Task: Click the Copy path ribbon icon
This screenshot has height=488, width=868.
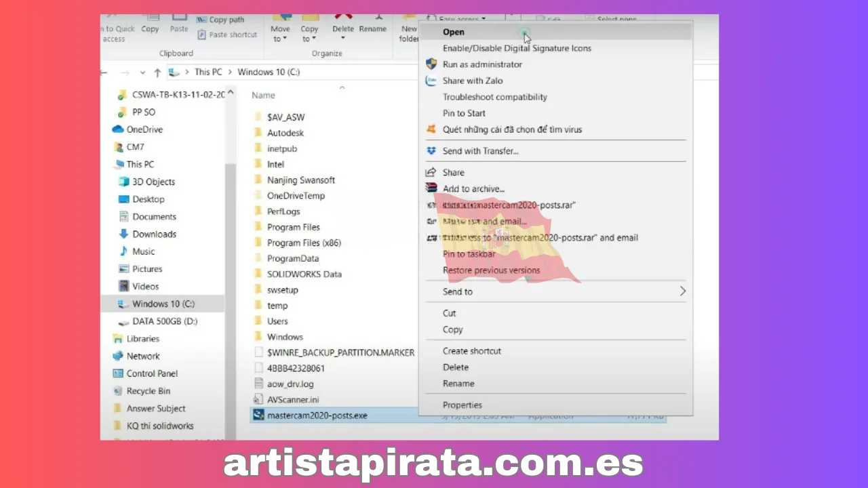Action: pyautogui.click(x=201, y=20)
